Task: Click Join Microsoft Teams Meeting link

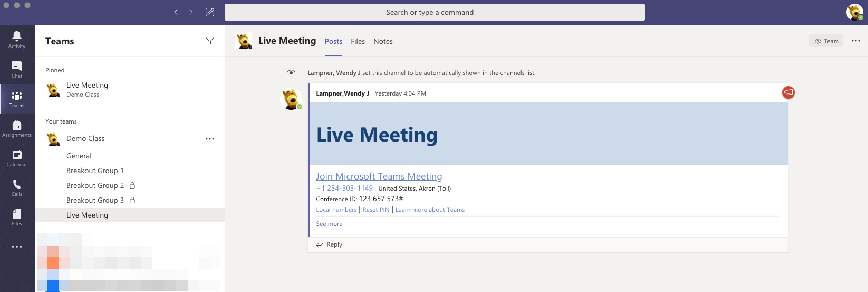Action: [x=379, y=176]
